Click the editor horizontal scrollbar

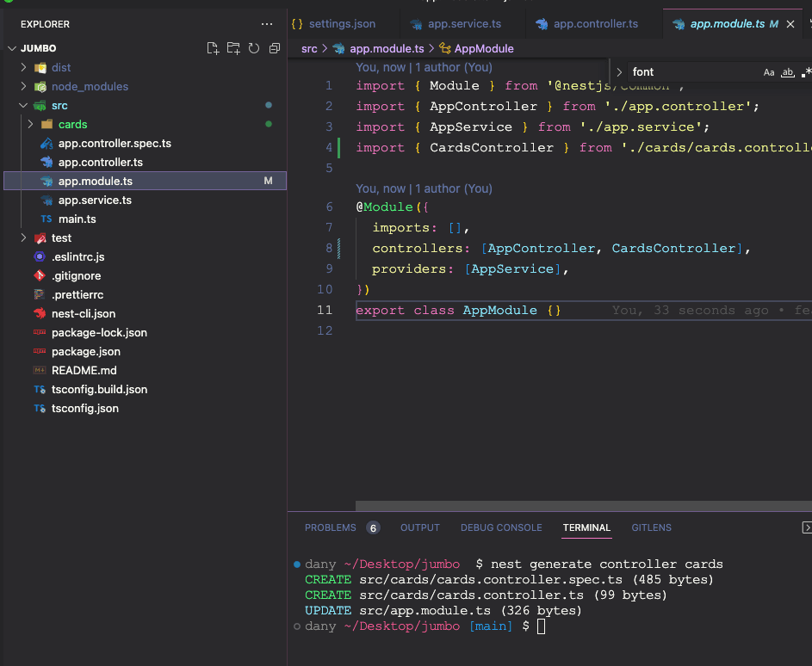[583, 506]
